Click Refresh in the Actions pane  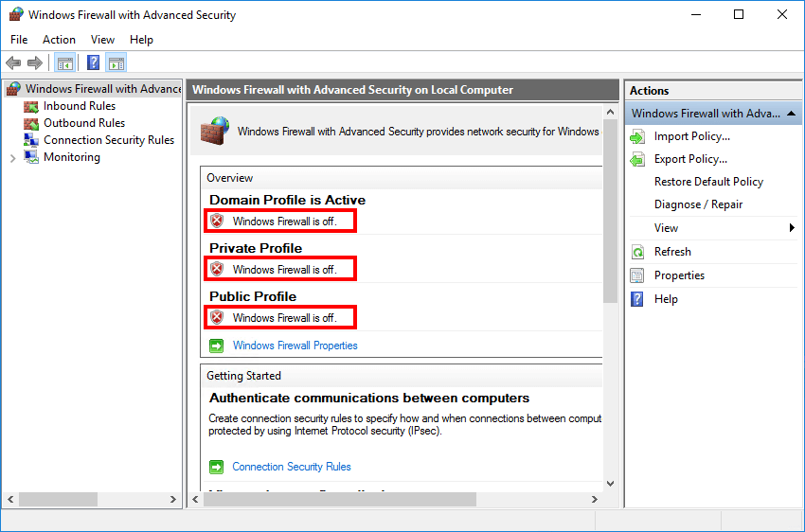coord(672,252)
